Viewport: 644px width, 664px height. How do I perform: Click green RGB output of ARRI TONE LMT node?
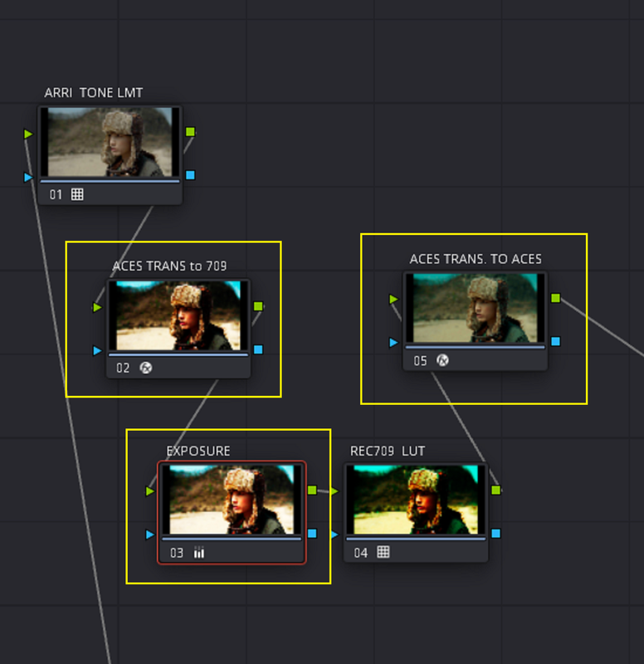pos(191,132)
